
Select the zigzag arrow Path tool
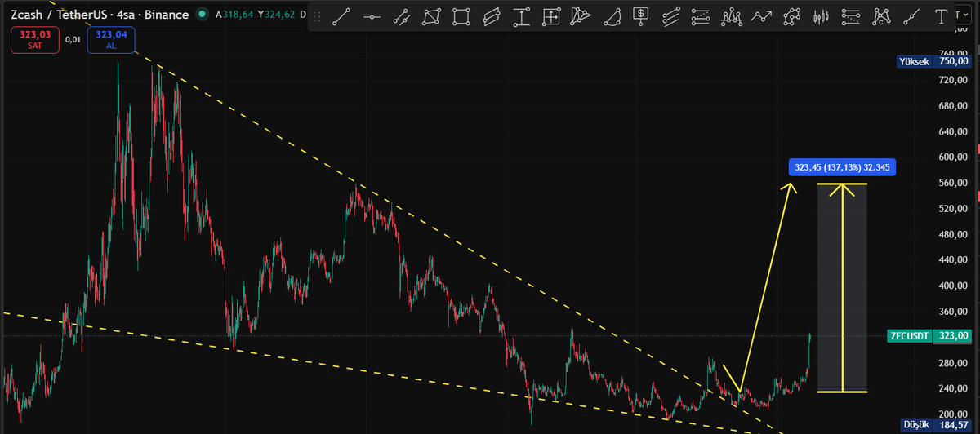pos(761,15)
